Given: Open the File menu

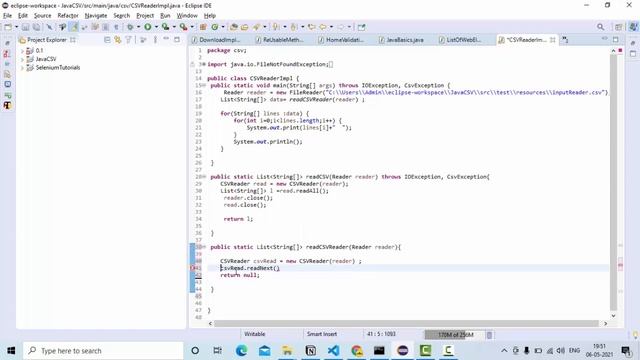Looking at the screenshot, I should (x=7, y=16).
